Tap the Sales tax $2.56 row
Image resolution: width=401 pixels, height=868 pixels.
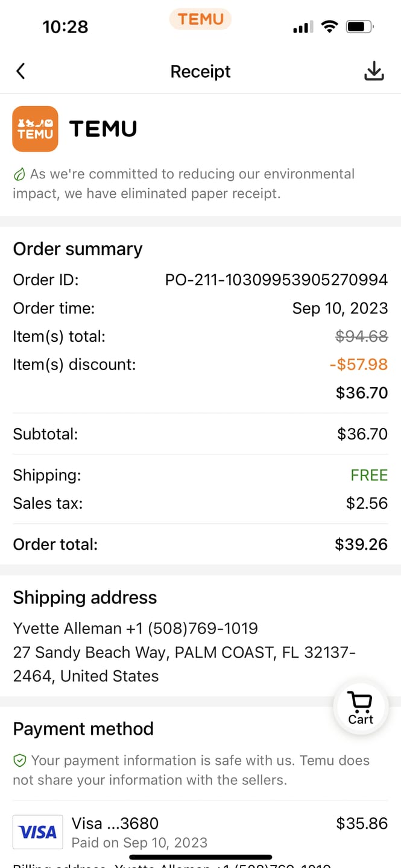point(200,503)
